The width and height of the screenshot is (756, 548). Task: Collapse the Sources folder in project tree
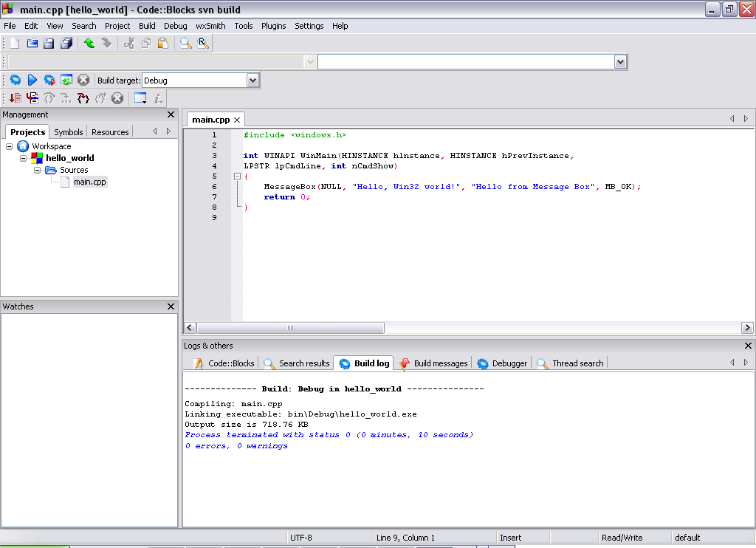coord(37,170)
